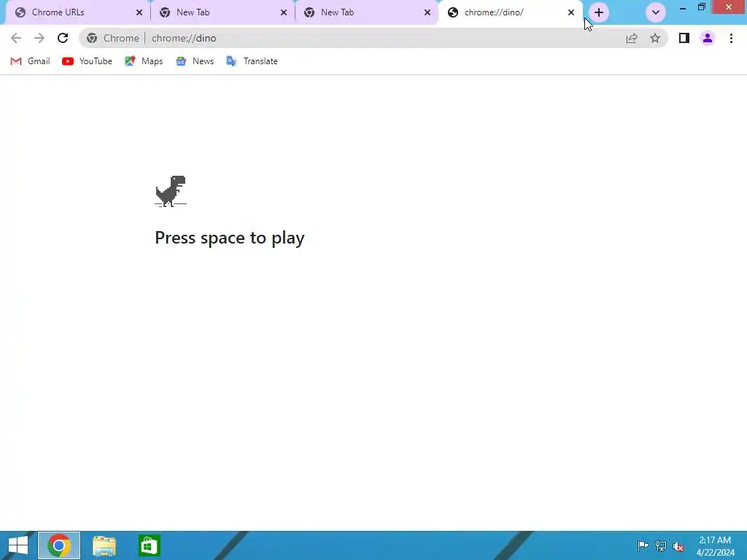The width and height of the screenshot is (747, 560).
Task: Close the Chrome URLs tab
Action: pyautogui.click(x=139, y=12)
